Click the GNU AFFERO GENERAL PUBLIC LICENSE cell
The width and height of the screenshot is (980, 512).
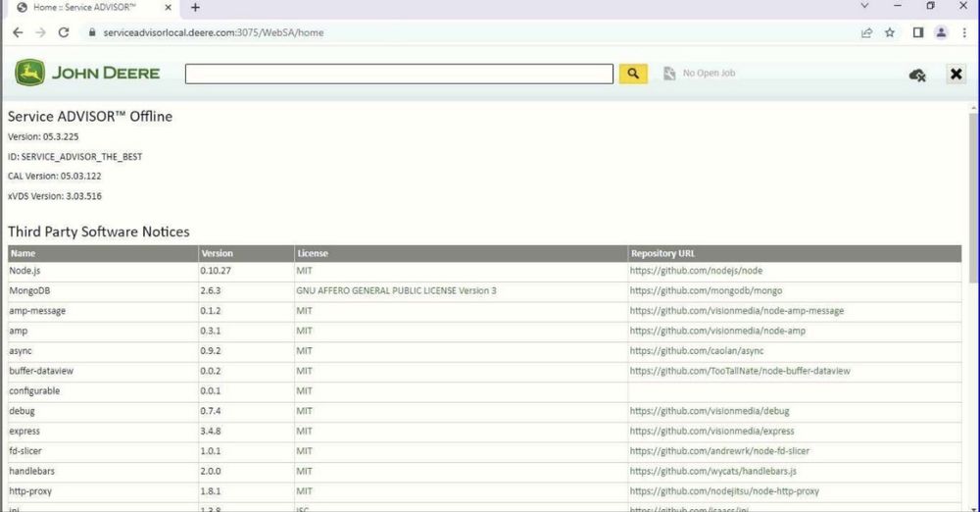pyautogui.click(x=462, y=291)
